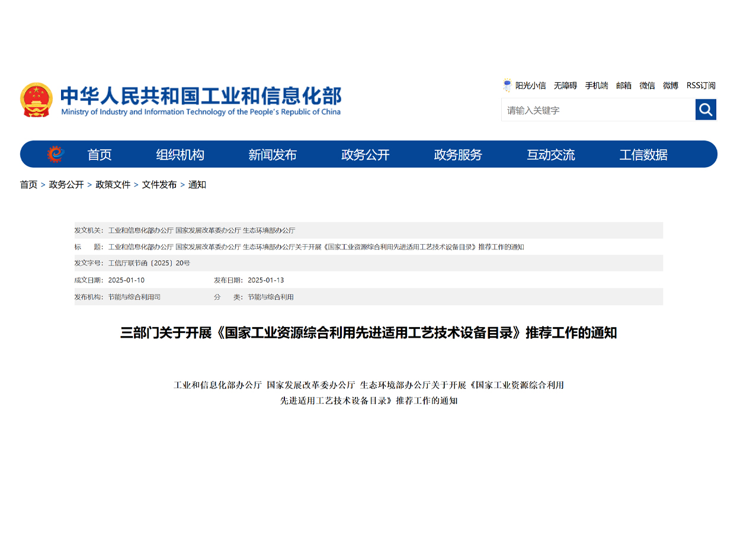The height and width of the screenshot is (551, 756).
Task: Click 首页 in the breadcrumb
Action: point(28,185)
